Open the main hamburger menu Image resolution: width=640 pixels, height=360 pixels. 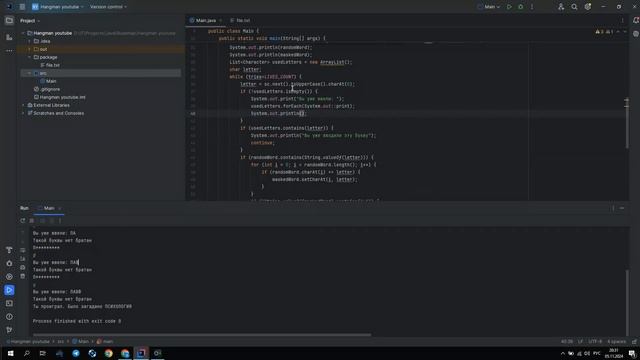(22, 7)
